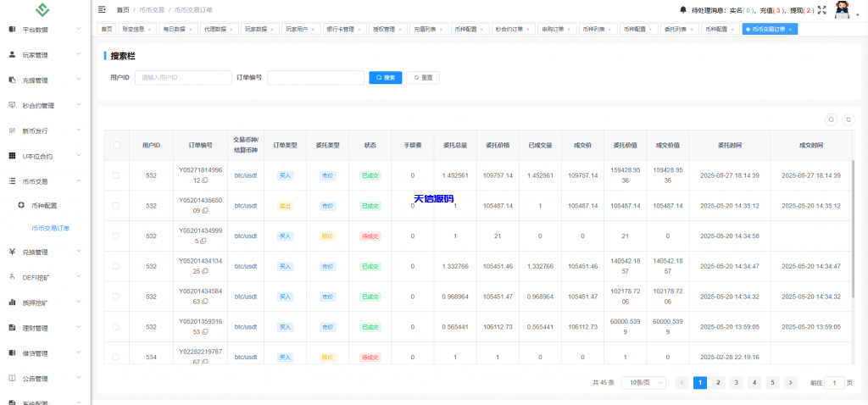868x405 pixels.
Task: Copy order number Y0520143565009 via its copy icon
Action: [x=205, y=211]
